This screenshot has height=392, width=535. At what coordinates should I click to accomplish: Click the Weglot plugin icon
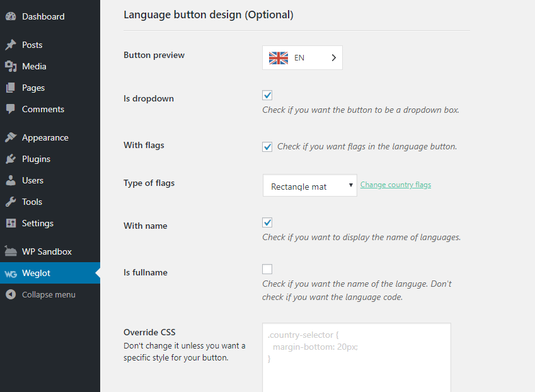coord(10,273)
